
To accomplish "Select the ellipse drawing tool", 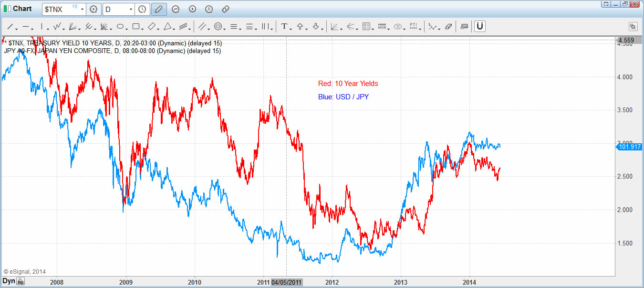I will (120, 27).
